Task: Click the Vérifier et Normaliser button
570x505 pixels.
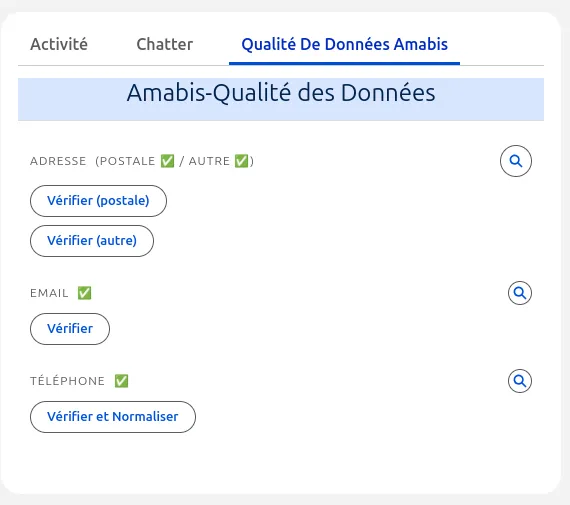Action: [113, 417]
